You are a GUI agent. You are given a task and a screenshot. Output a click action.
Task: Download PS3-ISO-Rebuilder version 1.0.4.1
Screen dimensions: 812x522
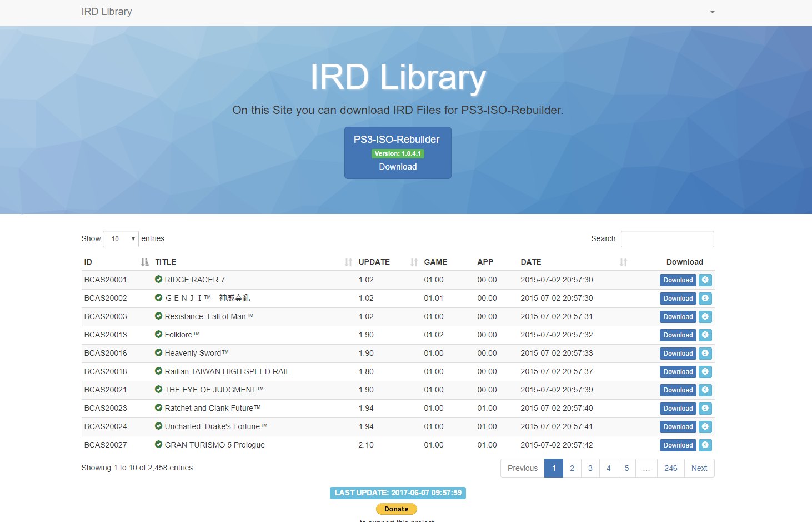pos(398,153)
